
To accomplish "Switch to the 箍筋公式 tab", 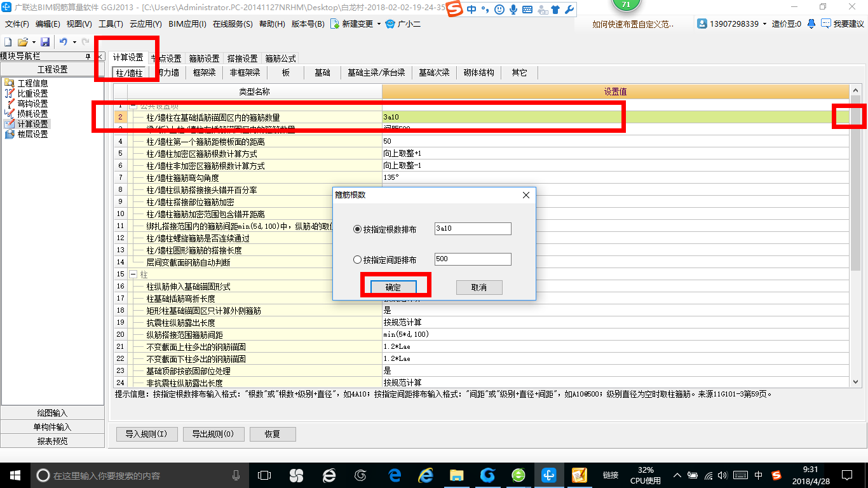I will (280, 58).
